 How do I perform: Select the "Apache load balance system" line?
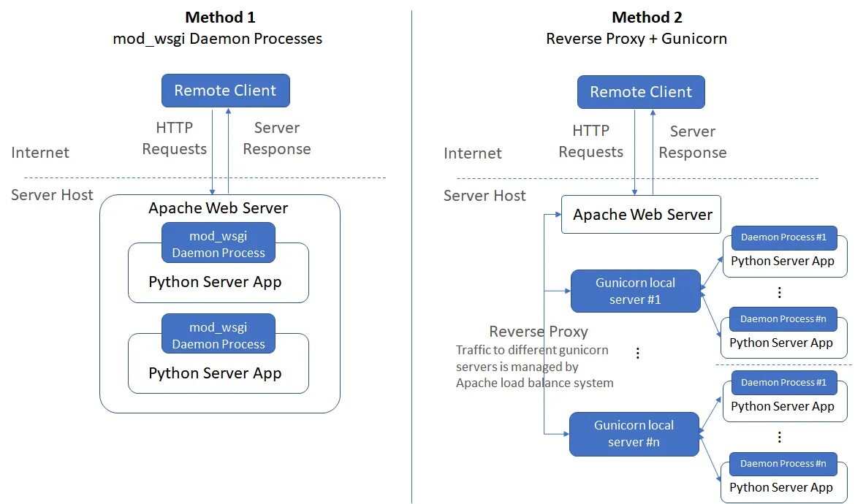(x=534, y=383)
